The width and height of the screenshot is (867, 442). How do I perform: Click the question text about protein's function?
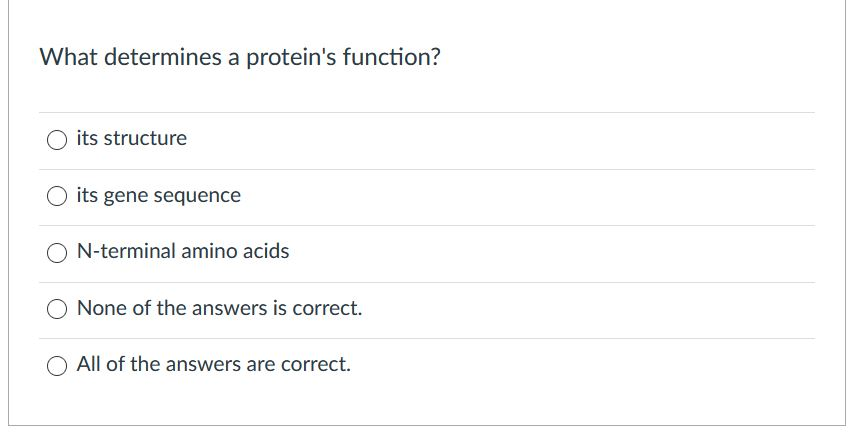(x=239, y=58)
